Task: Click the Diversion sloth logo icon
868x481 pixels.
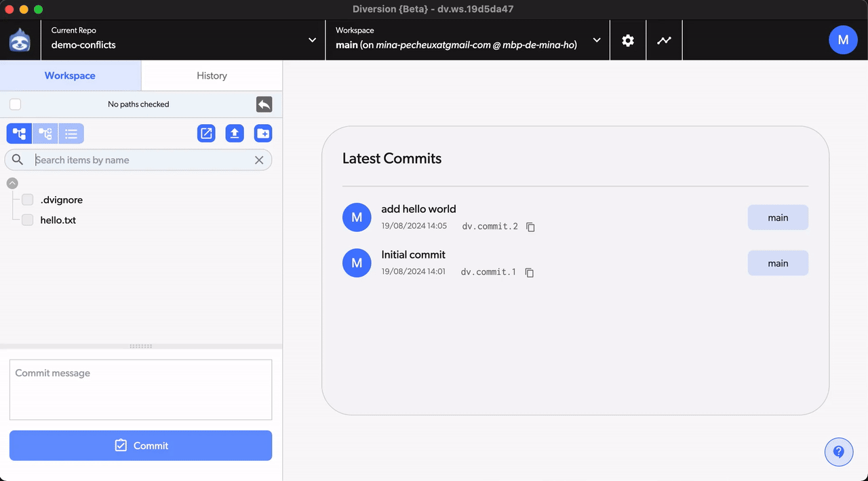Action: pos(20,40)
